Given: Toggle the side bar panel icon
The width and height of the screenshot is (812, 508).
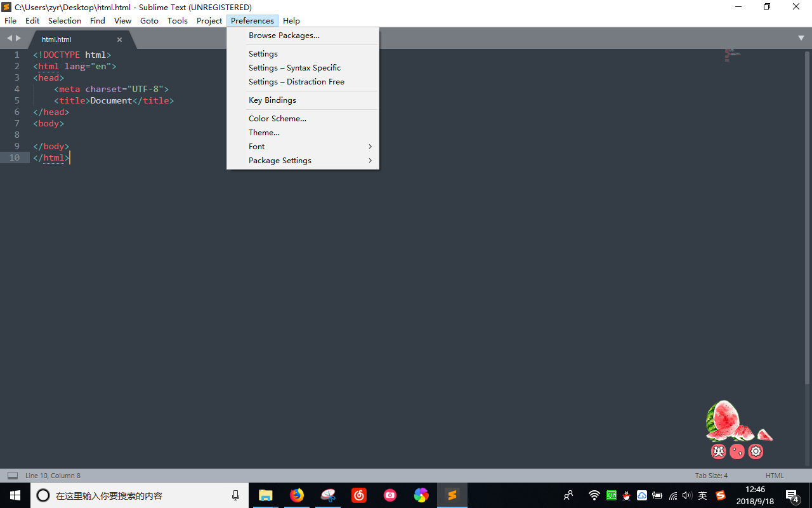Looking at the screenshot, I should 12,475.
